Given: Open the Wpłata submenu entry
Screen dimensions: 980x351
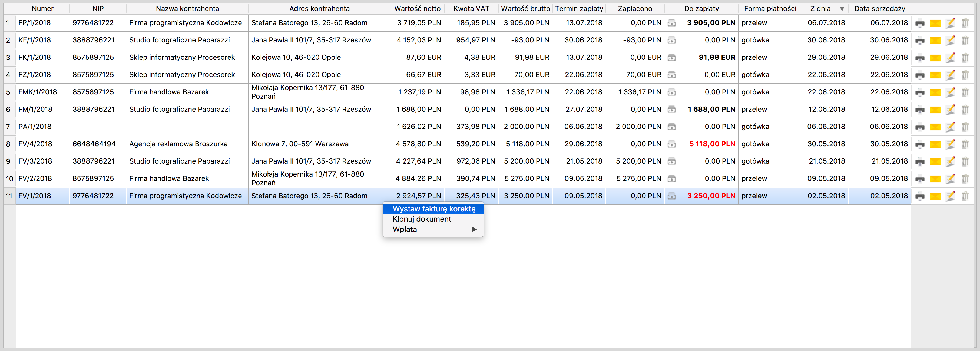Looking at the screenshot, I should [433, 229].
